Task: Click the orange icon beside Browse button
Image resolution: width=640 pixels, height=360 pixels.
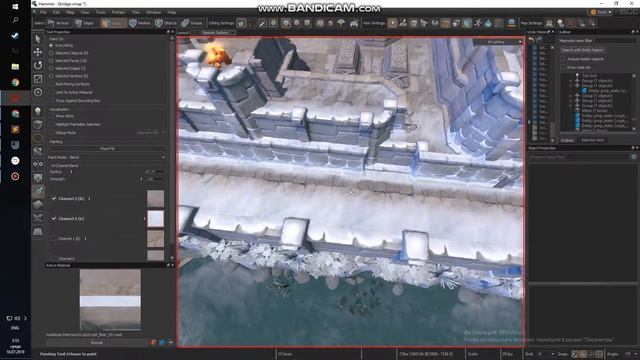Action: coord(153,342)
